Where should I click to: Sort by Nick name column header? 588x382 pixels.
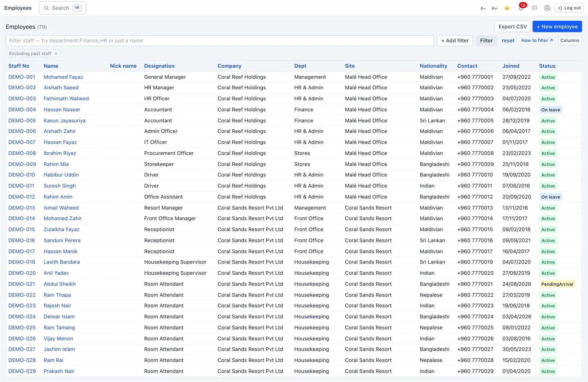pyautogui.click(x=123, y=66)
